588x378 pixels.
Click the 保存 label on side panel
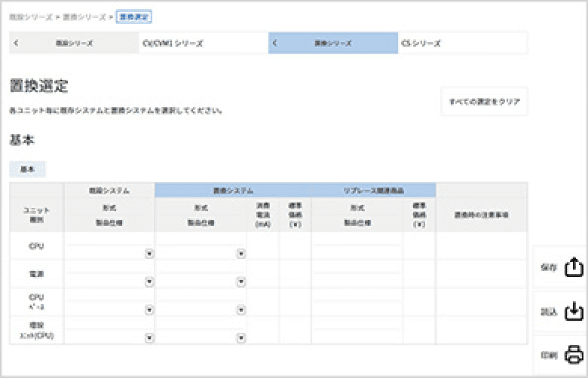pos(549,267)
